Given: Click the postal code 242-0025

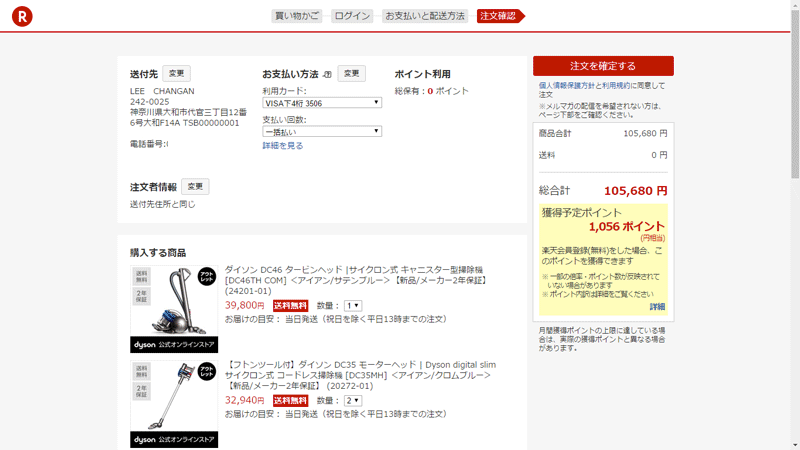Looking at the screenshot, I should coord(149,102).
